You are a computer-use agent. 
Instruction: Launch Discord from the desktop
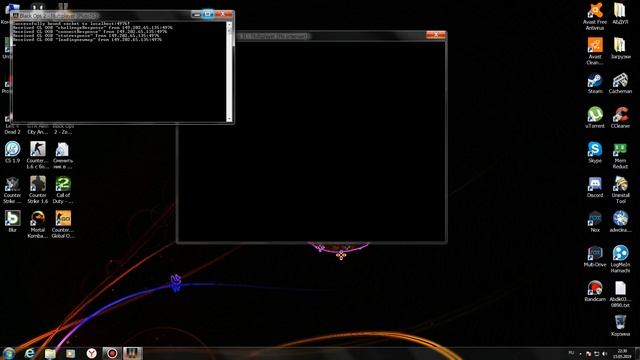595,187
